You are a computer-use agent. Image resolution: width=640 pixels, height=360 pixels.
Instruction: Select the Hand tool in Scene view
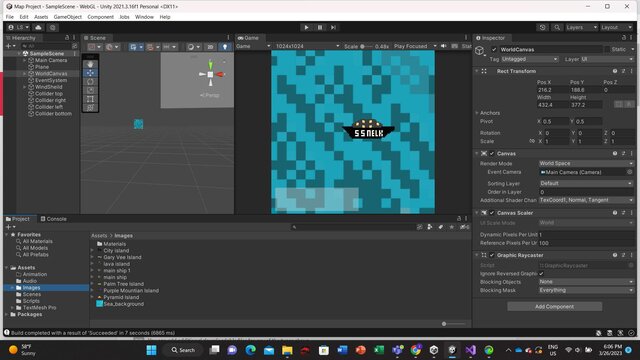click(90, 64)
